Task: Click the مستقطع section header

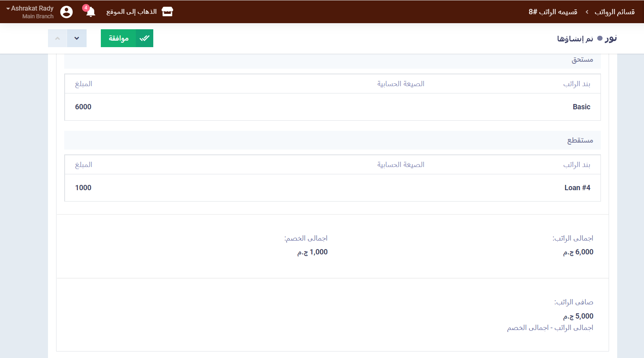Action: click(580, 140)
